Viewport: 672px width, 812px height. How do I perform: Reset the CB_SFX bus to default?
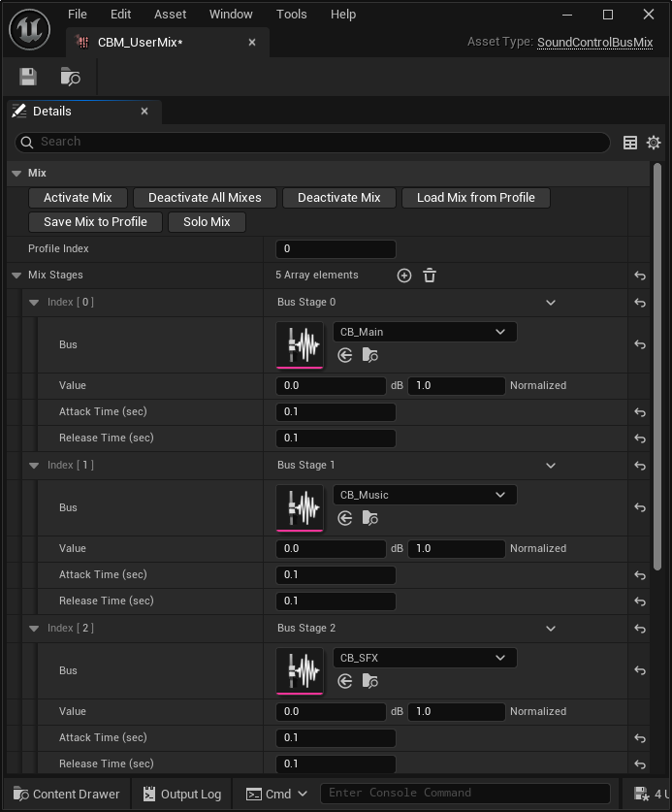pyautogui.click(x=640, y=670)
